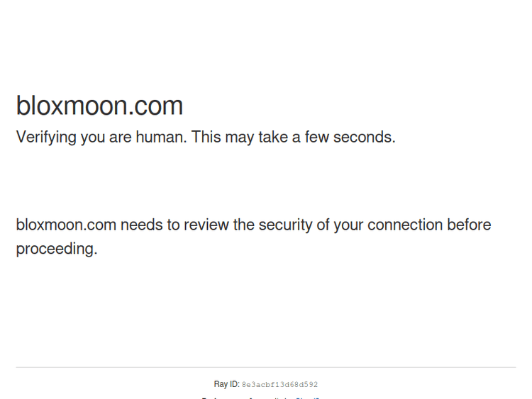The image size is (532, 399).
Task: Click the "Verifying you are human" sentence
Action: [101, 137]
